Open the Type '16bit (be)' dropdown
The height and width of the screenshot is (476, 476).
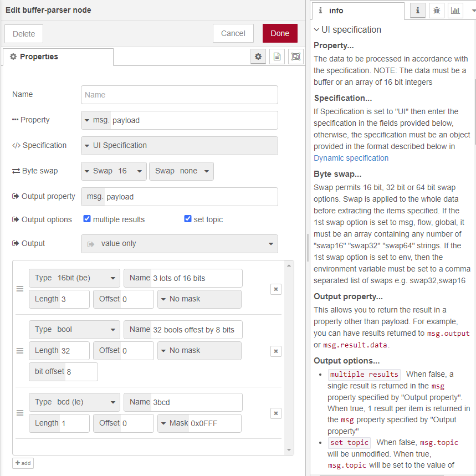click(74, 278)
